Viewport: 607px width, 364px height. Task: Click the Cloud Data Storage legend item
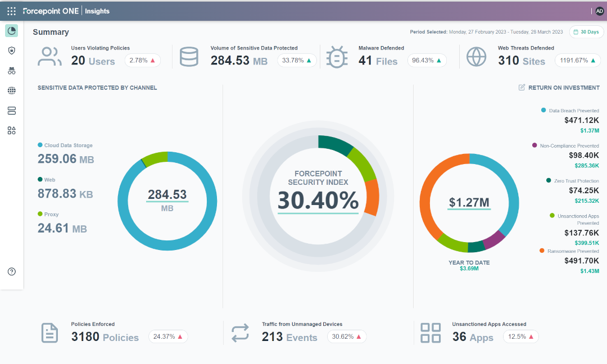click(65, 145)
